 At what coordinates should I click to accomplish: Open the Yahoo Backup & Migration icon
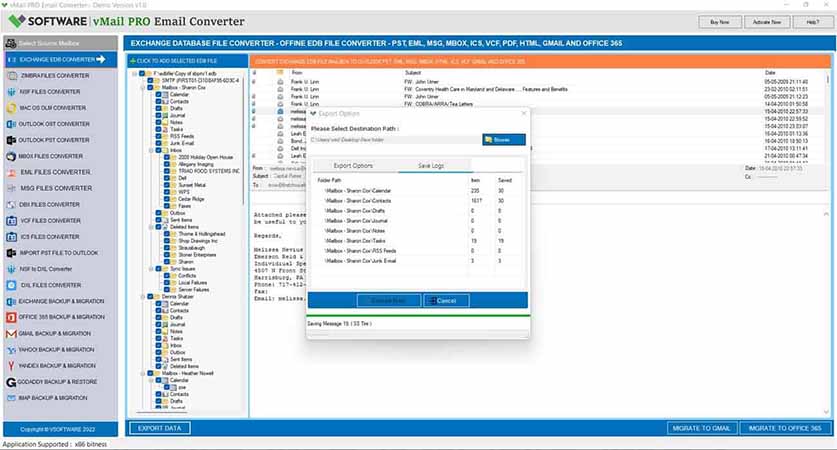(12, 350)
